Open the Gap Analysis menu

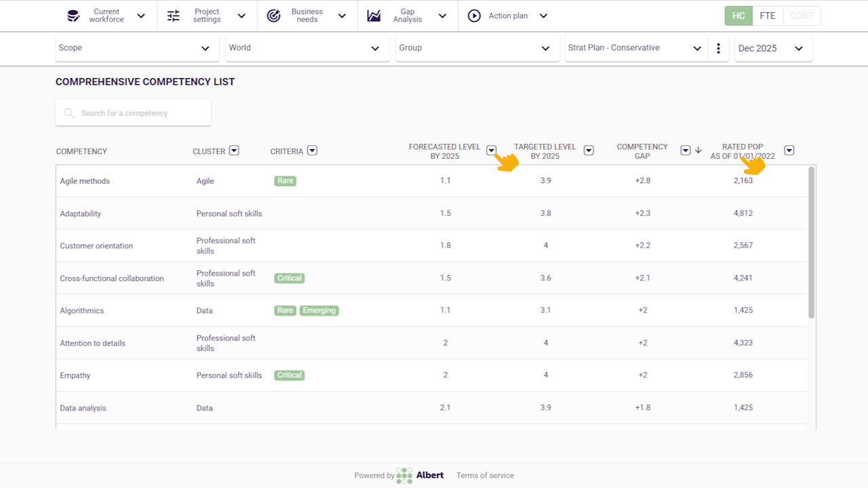tap(408, 16)
